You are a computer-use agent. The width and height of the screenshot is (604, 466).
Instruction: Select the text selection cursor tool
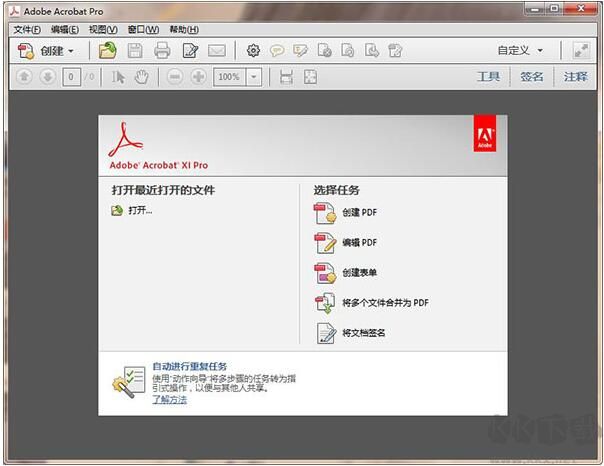118,77
